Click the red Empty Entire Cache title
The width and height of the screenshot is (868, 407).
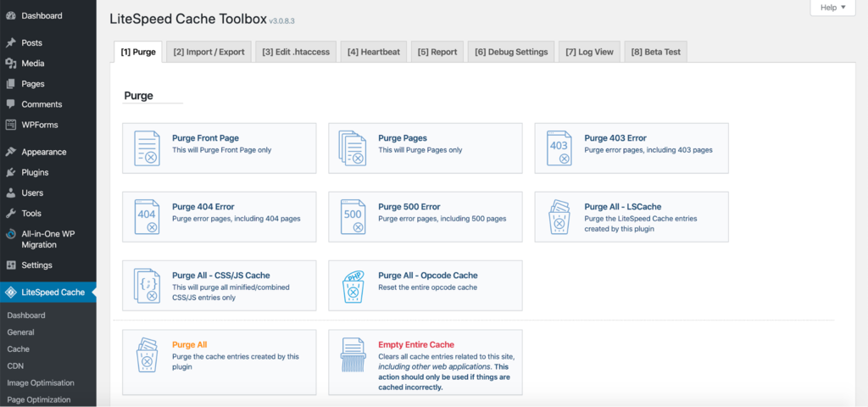(x=416, y=344)
